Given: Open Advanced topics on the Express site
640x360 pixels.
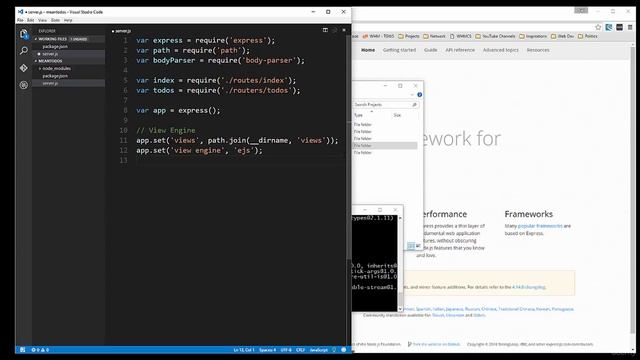Looking at the screenshot, I should [x=500, y=50].
